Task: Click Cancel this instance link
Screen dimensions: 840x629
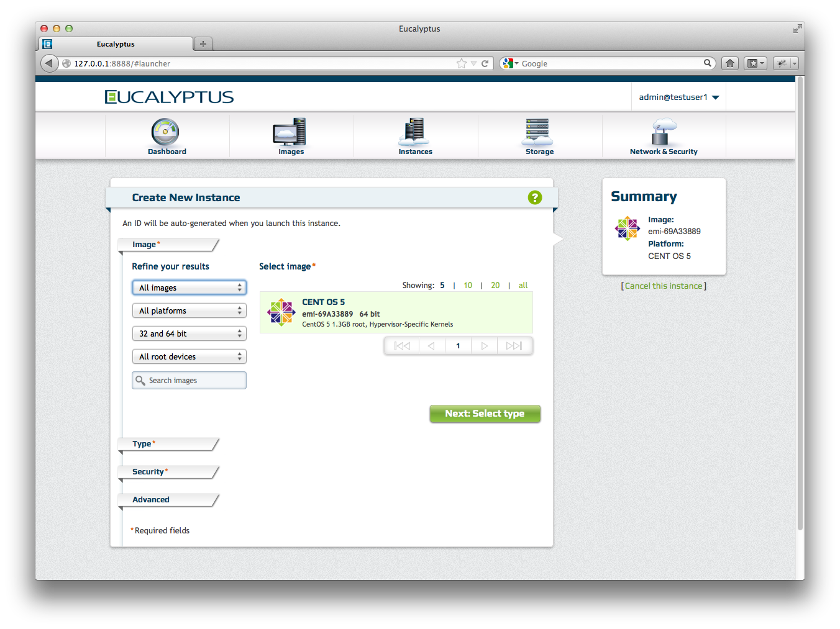Action: coord(664,286)
